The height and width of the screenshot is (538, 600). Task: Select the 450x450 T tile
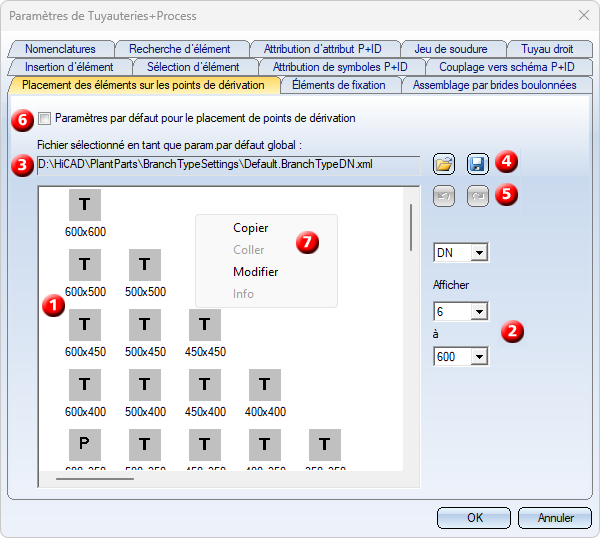click(205, 325)
